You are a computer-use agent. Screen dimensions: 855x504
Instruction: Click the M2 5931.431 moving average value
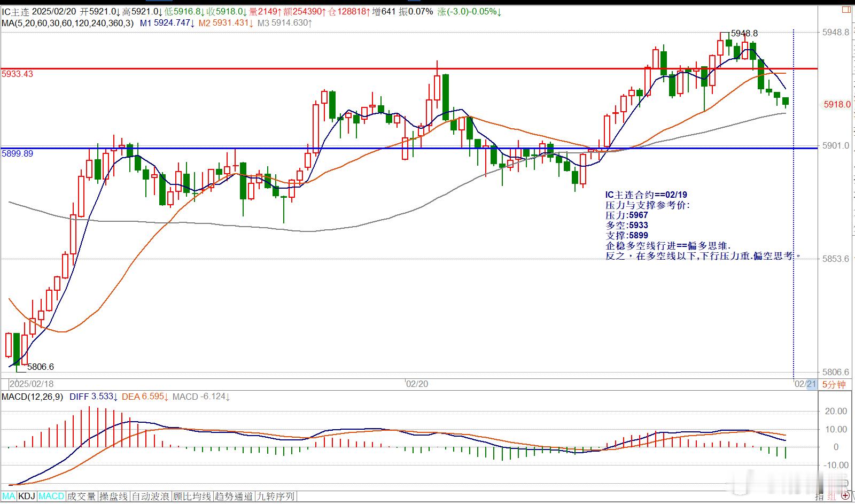pos(226,23)
